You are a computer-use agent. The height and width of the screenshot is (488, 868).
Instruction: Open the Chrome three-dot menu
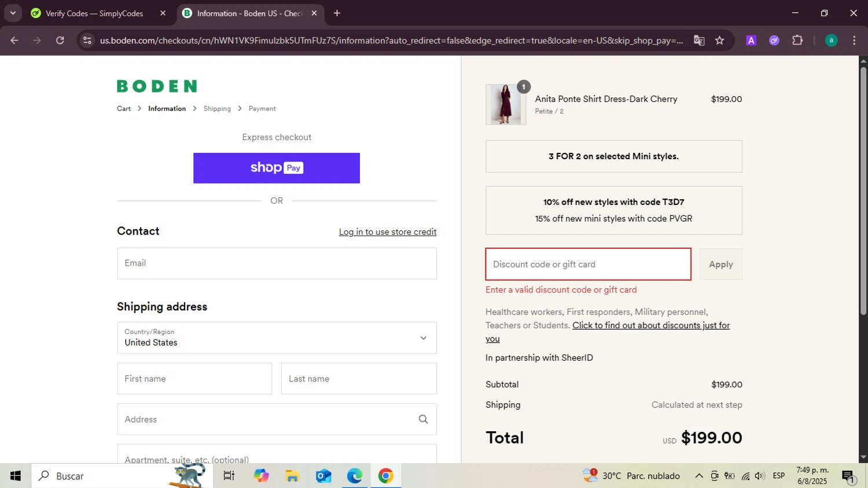coord(854,41)
